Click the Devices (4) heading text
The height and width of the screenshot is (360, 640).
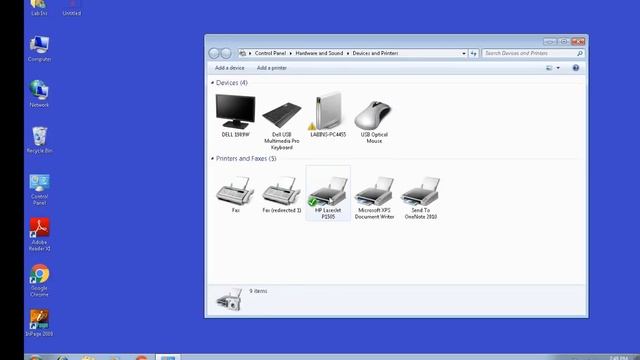click(x=231, y=83)
